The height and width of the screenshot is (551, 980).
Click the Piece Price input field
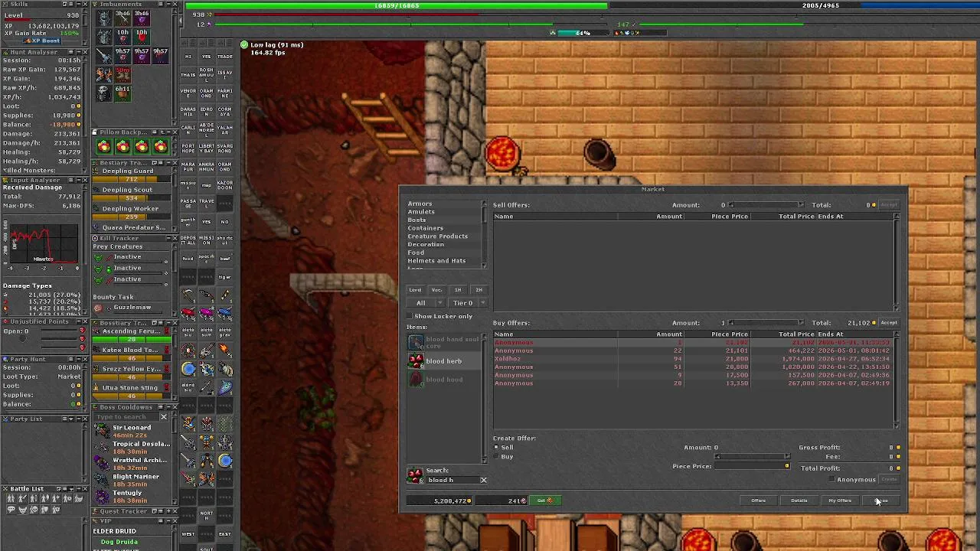751,466
